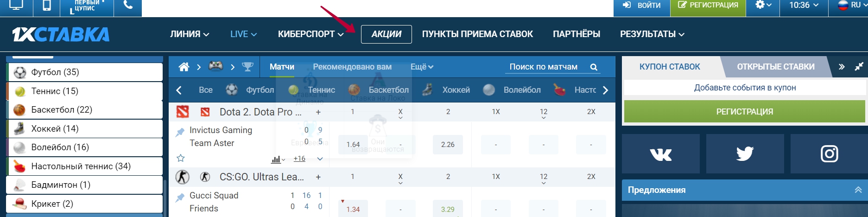This screenshot has height=217, width=868.
Task: Open the VK social network tile
Action: (661, 154)
